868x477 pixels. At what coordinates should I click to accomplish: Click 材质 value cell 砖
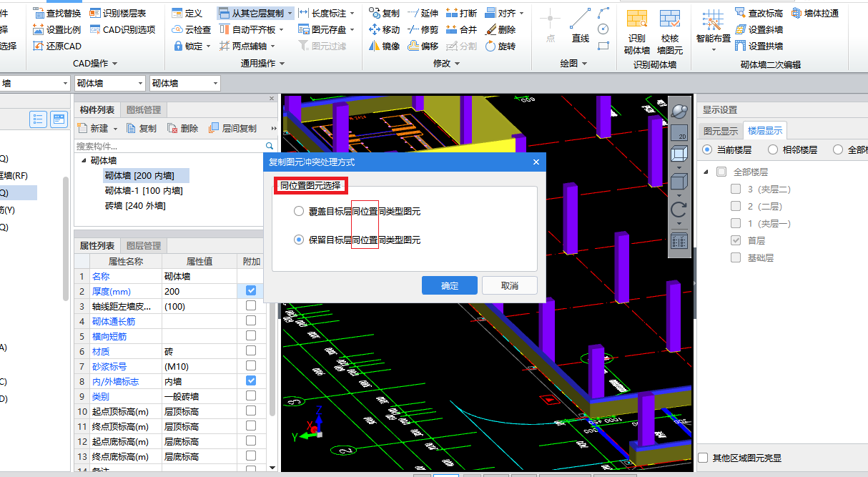(x=199, y=351)
